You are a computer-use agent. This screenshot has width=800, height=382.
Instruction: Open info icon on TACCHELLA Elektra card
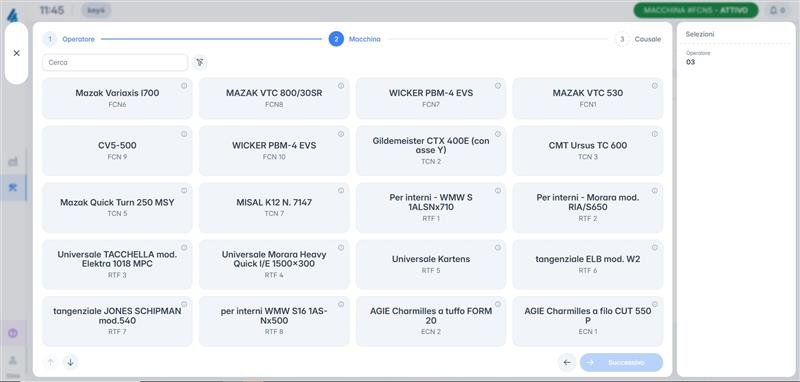pyautogui.click(x=184, y=247)
